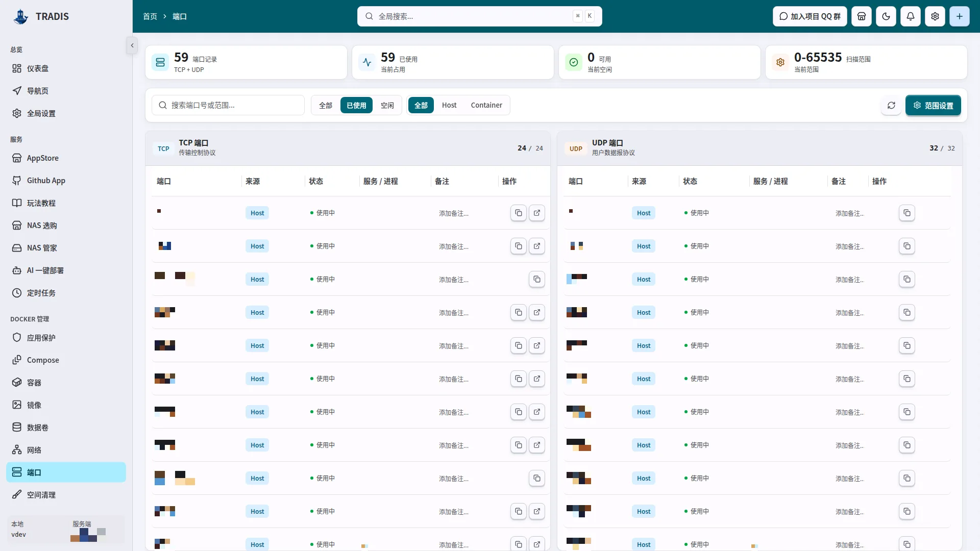Refresh the port list
Viewport: 980px width, 551px height.
pyautogui.click(x=891, y=105)
